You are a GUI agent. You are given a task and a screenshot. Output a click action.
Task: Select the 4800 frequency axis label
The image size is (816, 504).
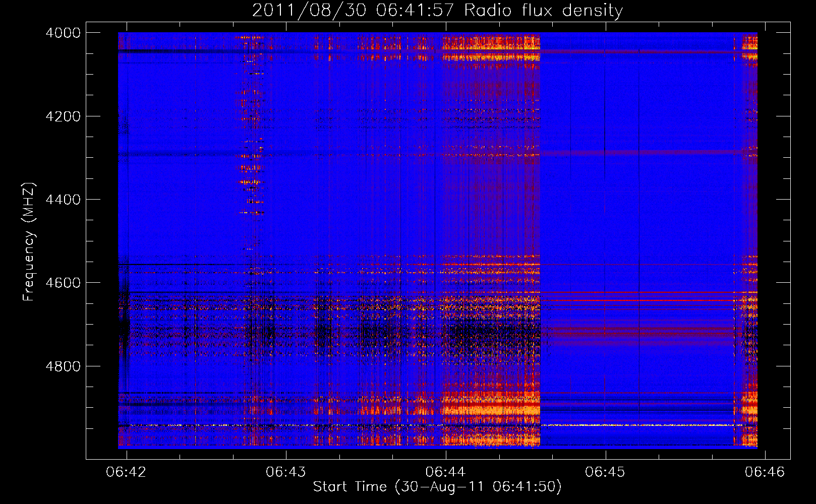point(63,366)
